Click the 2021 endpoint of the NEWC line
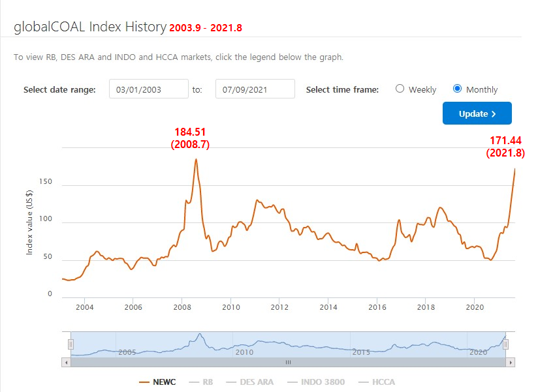The height and width of the screenshot is (392, 538). coord(514,169)
